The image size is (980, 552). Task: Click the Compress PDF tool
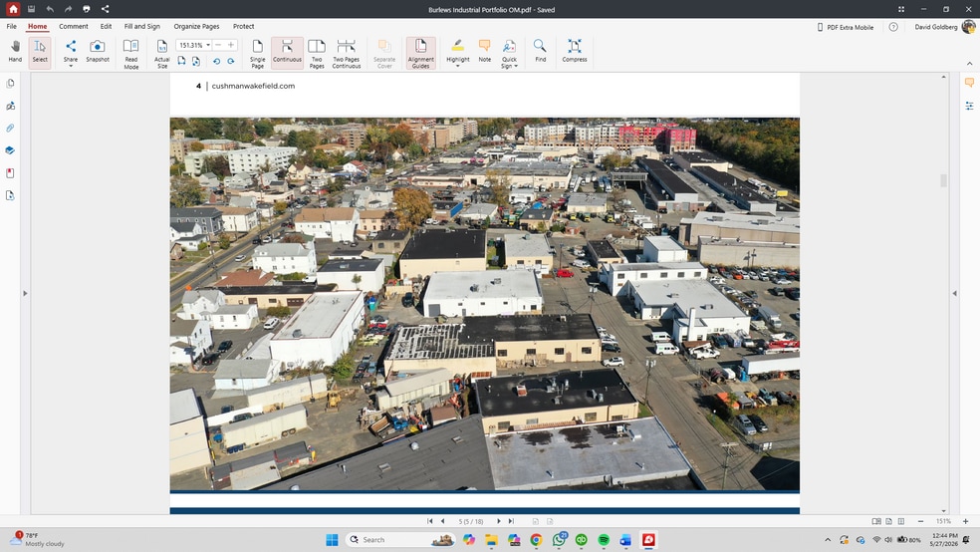point(575,51)
